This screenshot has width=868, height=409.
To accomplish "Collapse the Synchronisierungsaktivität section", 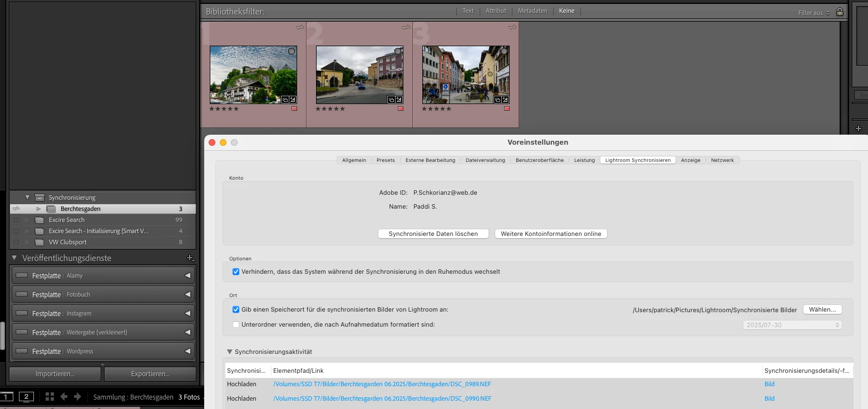I will coord(229,352).
